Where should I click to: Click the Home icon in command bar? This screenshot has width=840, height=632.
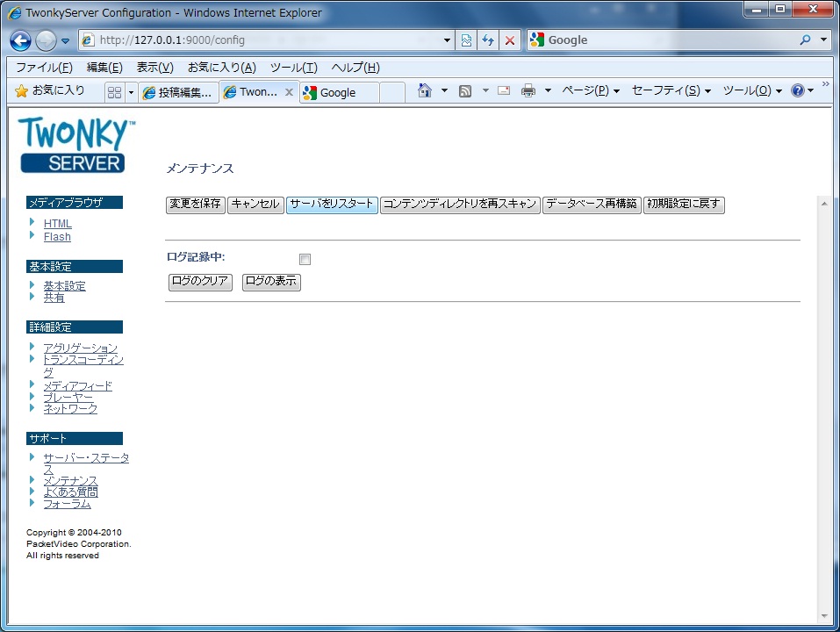click(x=424, y=90)
